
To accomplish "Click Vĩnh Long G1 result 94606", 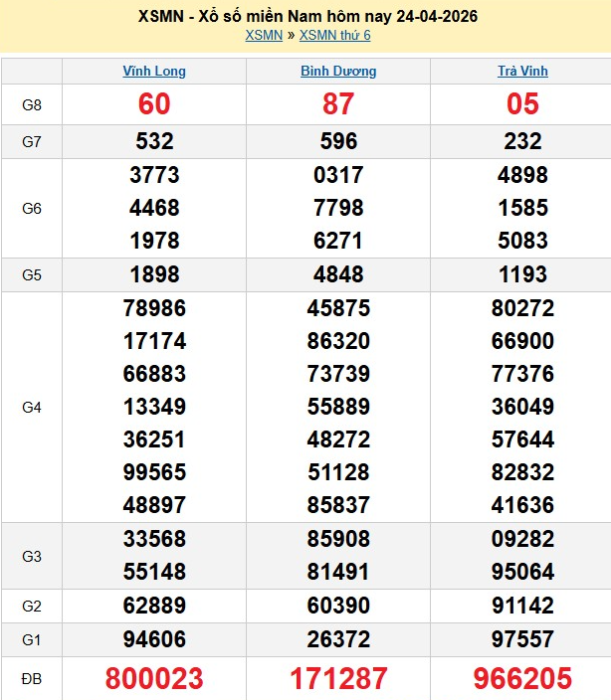I will point(154,638).
